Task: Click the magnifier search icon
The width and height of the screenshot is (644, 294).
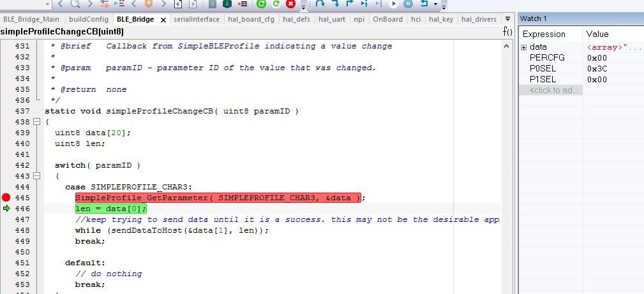Action: click(x=75, y=4)
